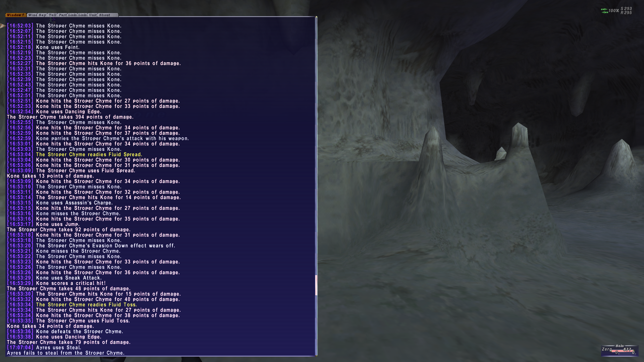The height and width of the screenshot is (362, 644).
Task: Click the green network connection arrows icon
Action: point(604,11)
